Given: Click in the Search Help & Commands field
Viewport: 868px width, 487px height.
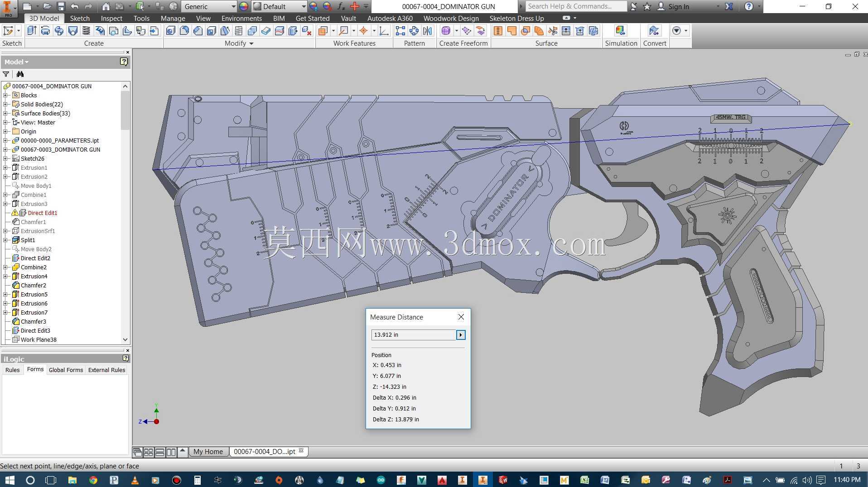Looking at the screenshot, I should (x=576, y=6).
